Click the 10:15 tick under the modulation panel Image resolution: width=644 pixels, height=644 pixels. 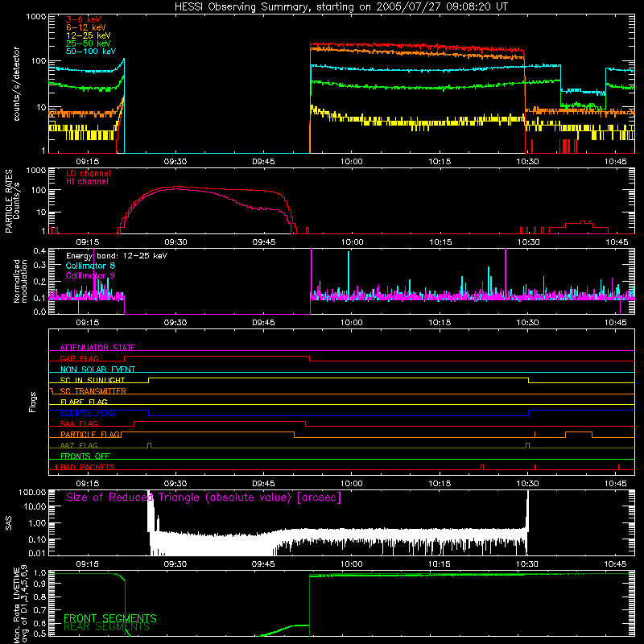[x=440, y=323]
